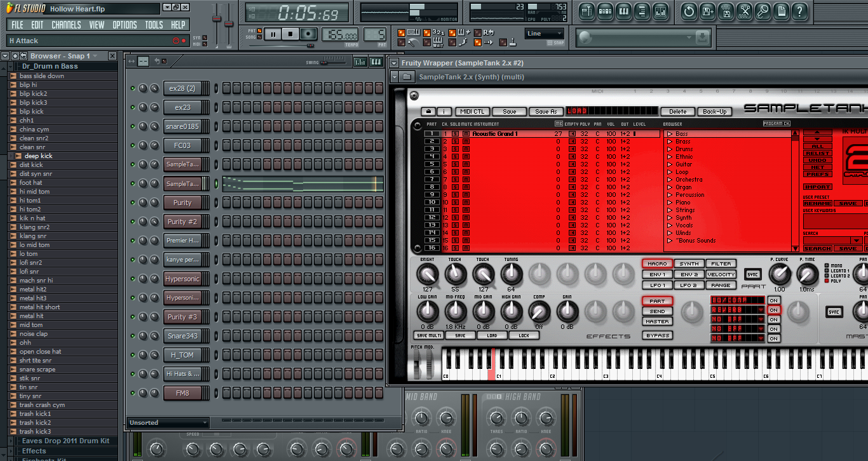Stop playback in the transport panel

pyautogui.click(x=290, y=34)
